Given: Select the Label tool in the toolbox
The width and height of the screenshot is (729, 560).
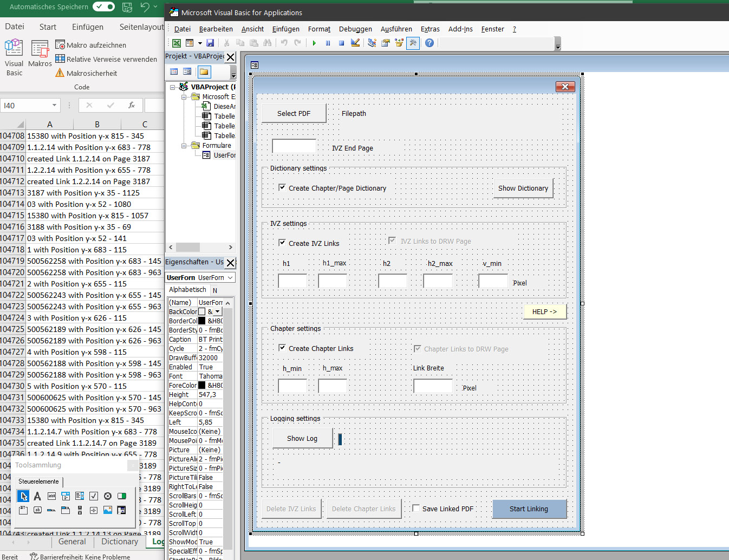Looking at the screenshot, I should (x=37, y=496).
